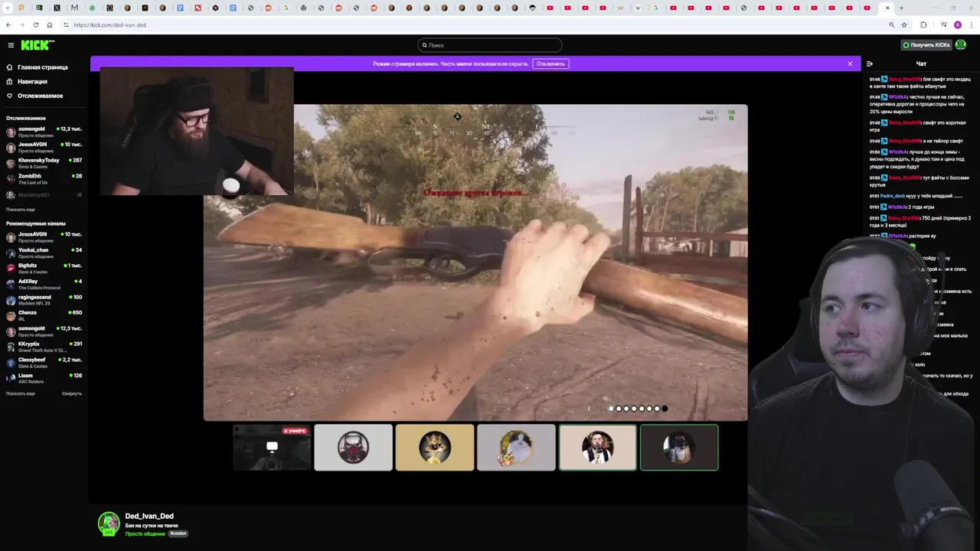This screenshot has height=551, width=980.
Task: Click Отключить in streamer mode banner
Action: [x=550, y=64]
